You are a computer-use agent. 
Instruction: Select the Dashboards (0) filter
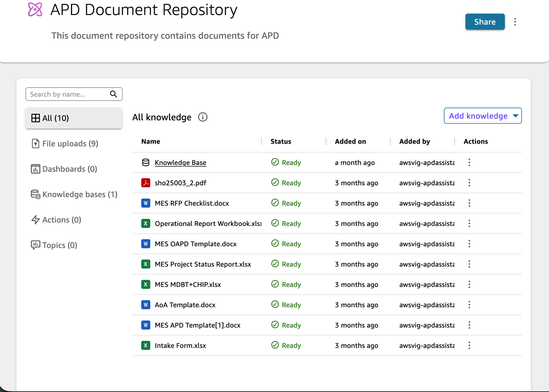coord(69,169)
